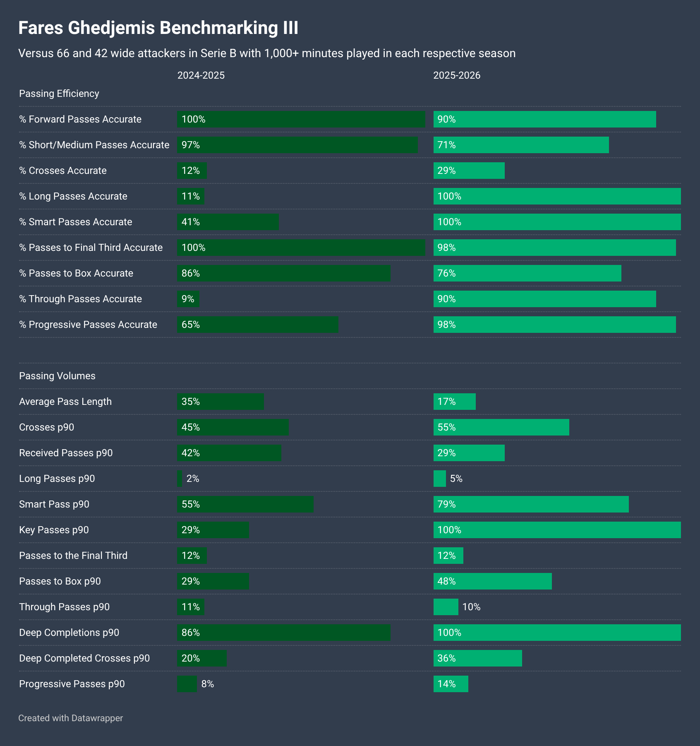Click the 2% Long Passes p90 bar
This screenshot has width=700, height=746.
click(180, 479)
